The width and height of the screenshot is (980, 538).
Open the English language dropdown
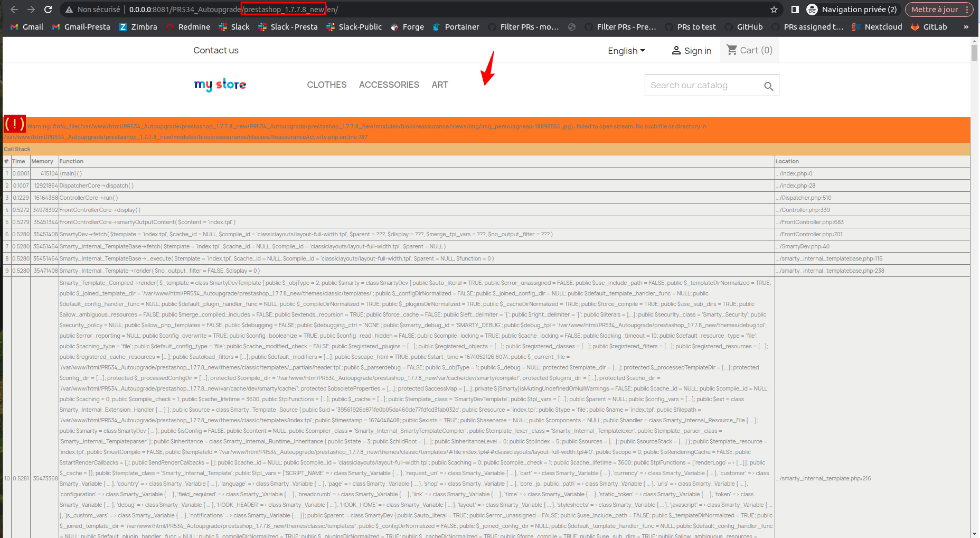[x=626, y=51]
